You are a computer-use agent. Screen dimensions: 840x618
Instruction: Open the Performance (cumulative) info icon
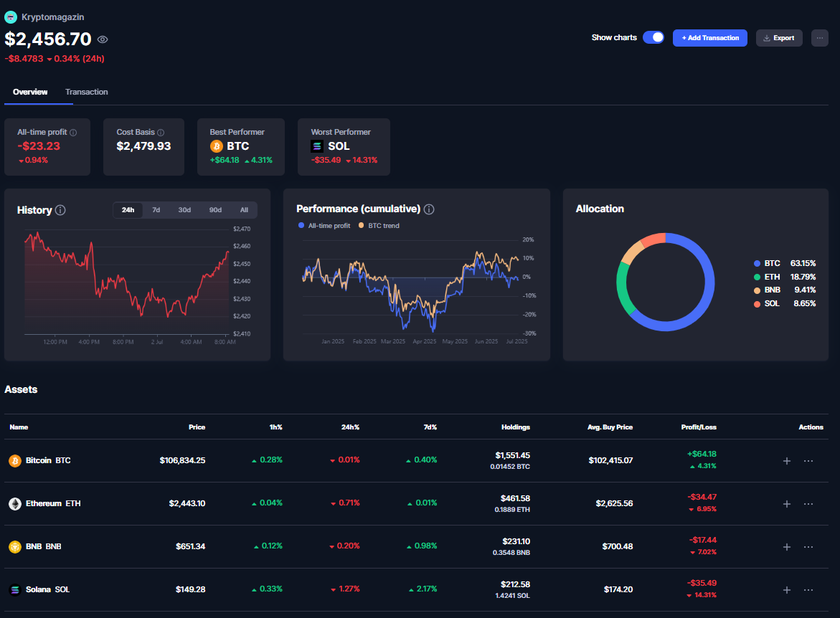pyautogui.click(x=429, y=209)
